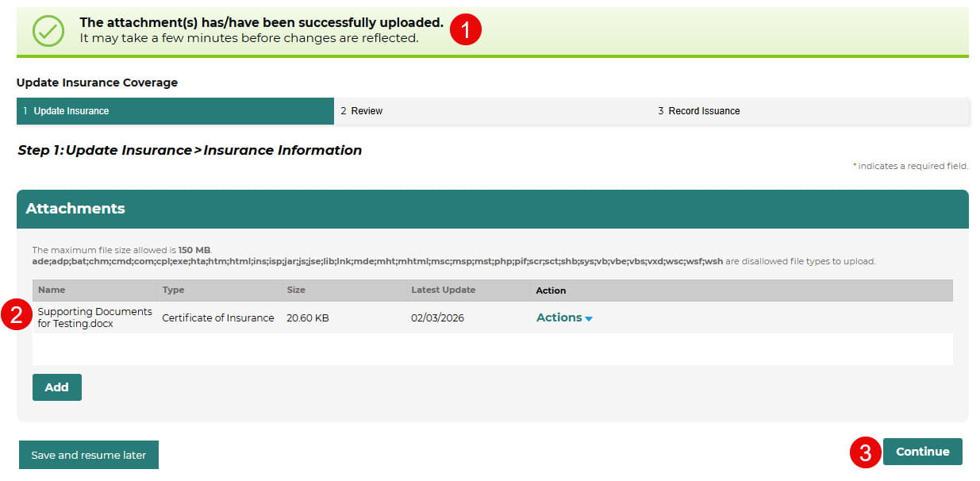Viewport: 980px width, 481px height.
Task: Select the Update Insurance step tab
Action: coord(175,111)
